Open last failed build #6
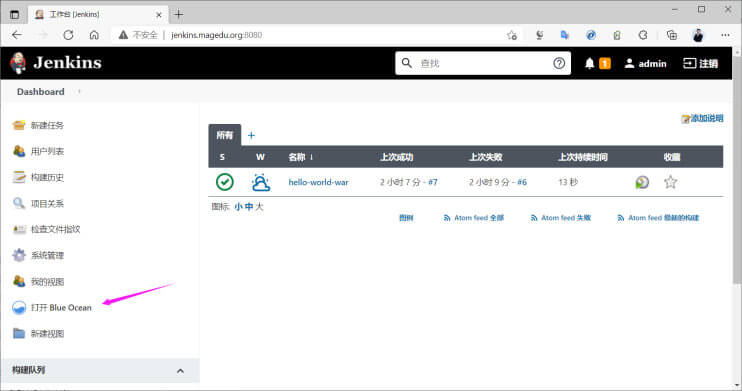The height and width of the screenshot is (391, 742). click(x=522, y=182)
